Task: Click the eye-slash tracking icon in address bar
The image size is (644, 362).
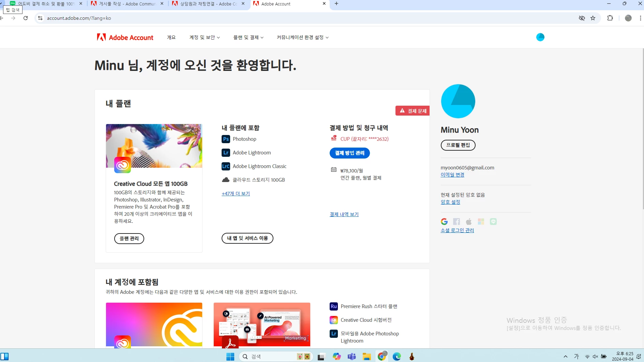Action: tap(582, 18)
